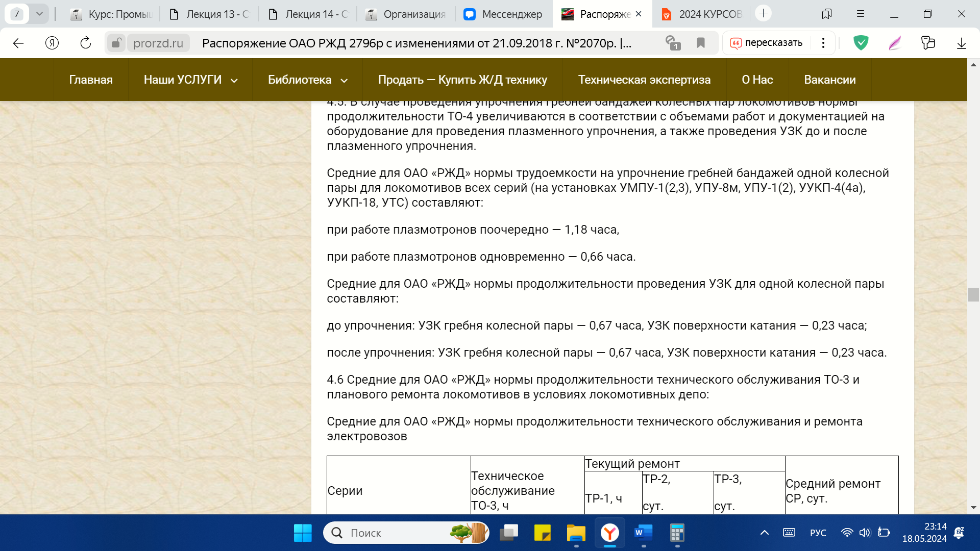980x551 pixels.
Task: Click the Текущий ремонт table header
Action: click(684, 464)
